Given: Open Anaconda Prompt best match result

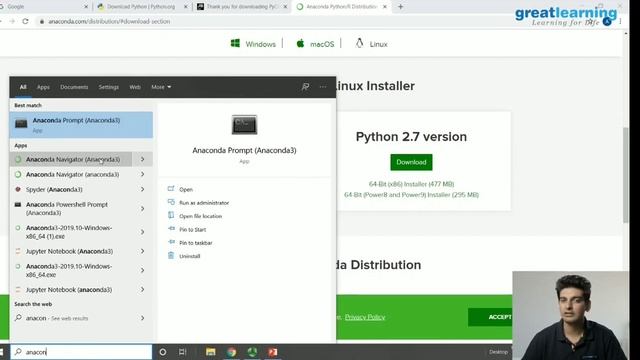Looking at the screenshot, I should 81,124.
